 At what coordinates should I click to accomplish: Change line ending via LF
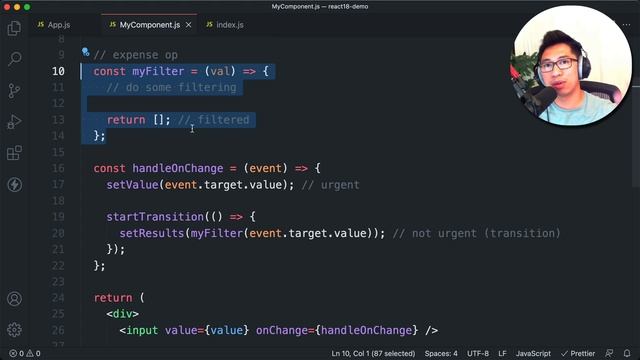(502, 353)
